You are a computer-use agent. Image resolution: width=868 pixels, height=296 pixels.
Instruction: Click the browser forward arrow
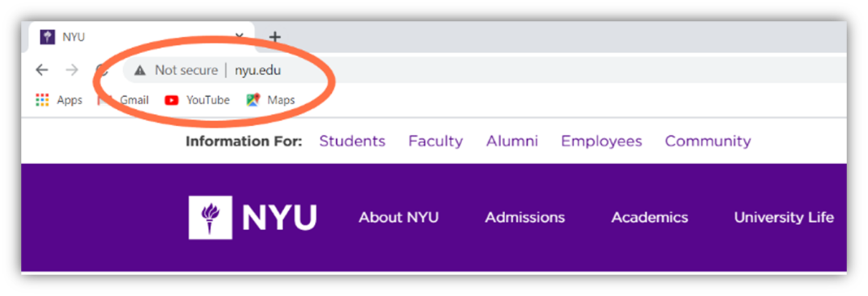pyautogui.click(x=72, y=70)
